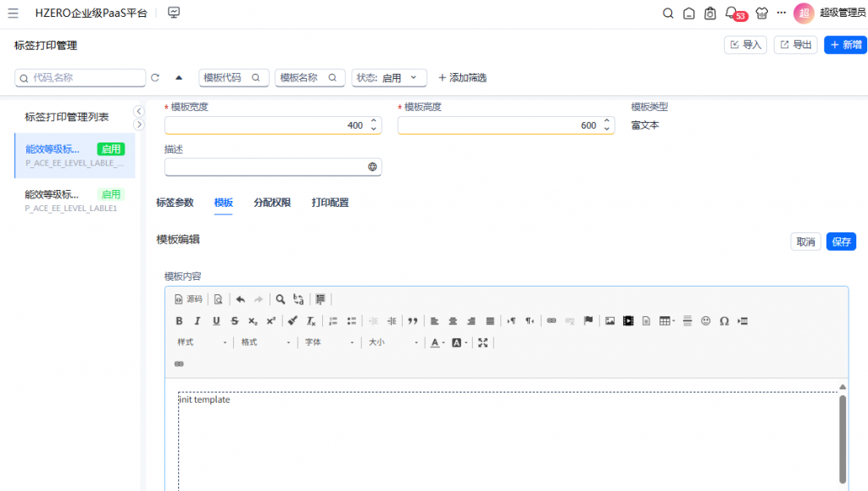The image size is (868, 491).
Task: Click the 保存 save button
Action: (841, 242)
